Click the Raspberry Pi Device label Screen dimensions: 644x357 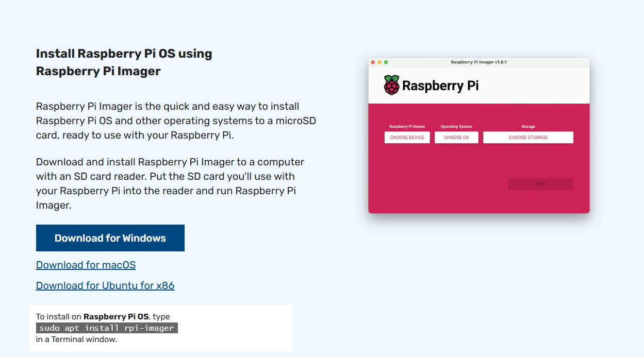coord(407,126)
